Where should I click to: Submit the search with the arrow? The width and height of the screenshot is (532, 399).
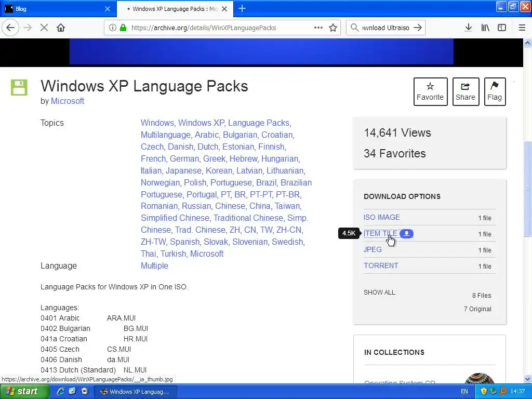pos(418,28)
